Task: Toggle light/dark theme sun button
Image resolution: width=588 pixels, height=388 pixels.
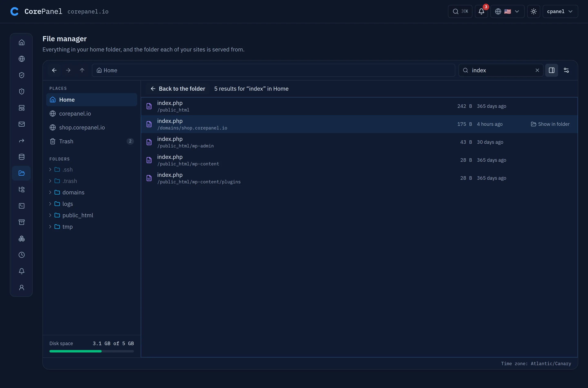Action: (x=533, y=11)
